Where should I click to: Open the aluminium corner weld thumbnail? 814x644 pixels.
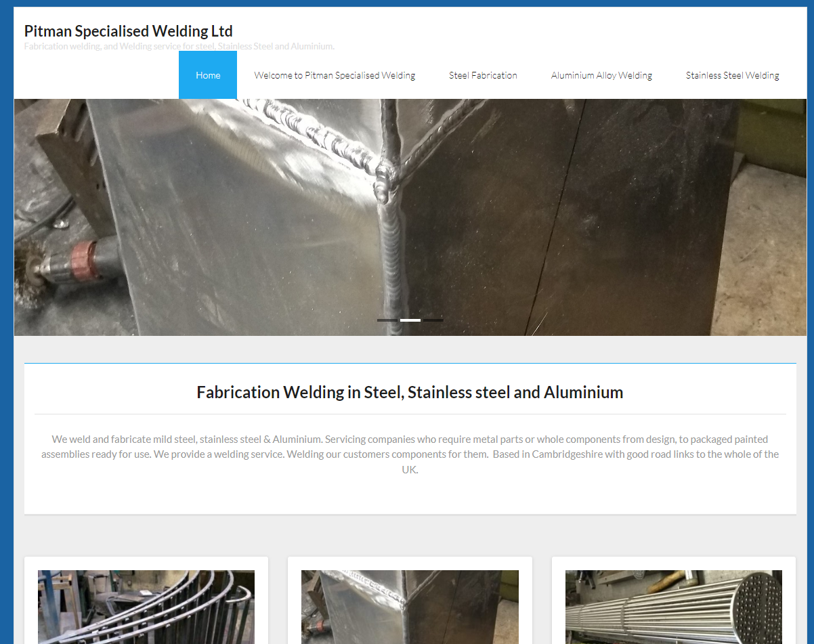coord(409,607)
